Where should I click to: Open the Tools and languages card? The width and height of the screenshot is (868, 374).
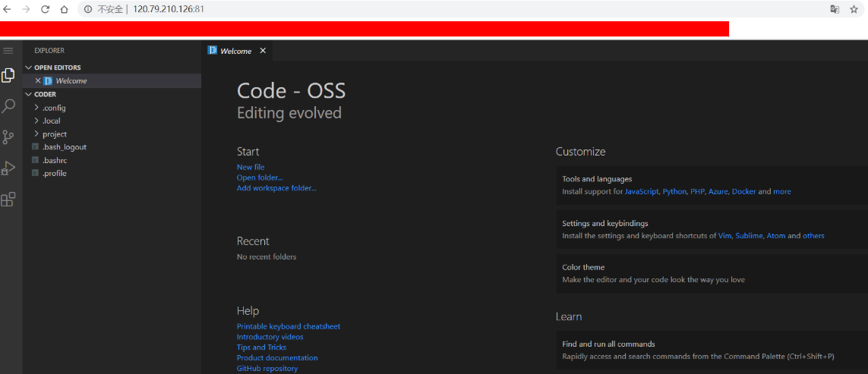point(712,185)
